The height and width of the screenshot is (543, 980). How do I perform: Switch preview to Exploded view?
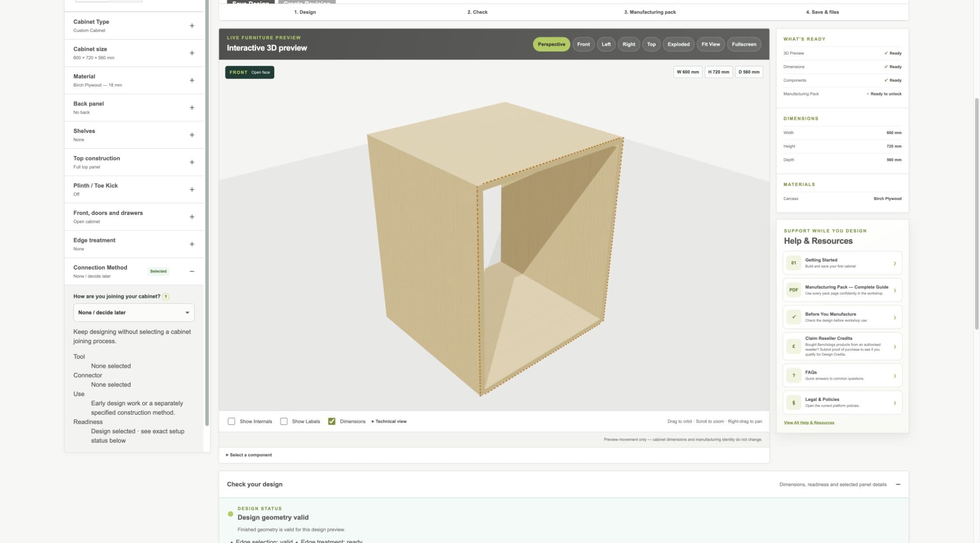click(x=678, y=44)
